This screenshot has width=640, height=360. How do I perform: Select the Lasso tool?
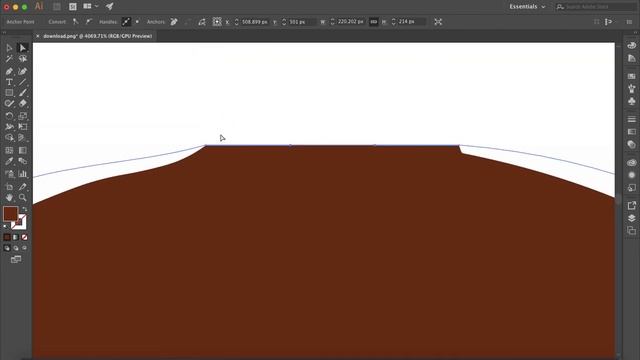(23, 59)
